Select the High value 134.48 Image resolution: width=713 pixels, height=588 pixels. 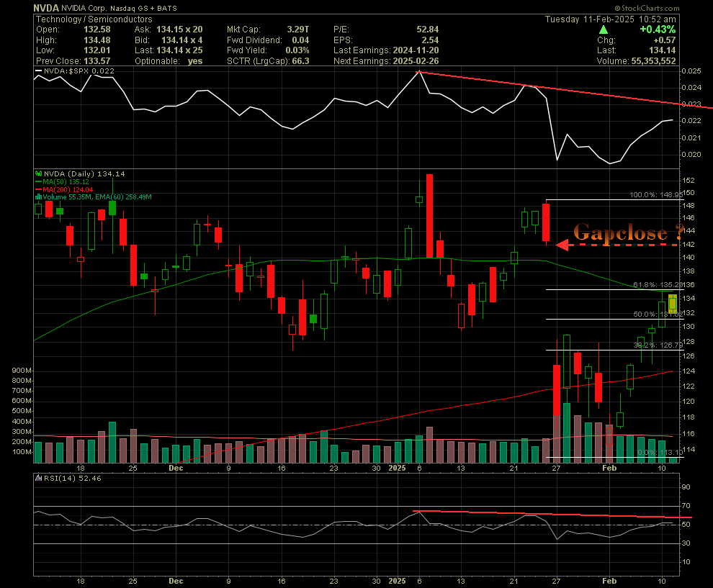coord(97,40)
